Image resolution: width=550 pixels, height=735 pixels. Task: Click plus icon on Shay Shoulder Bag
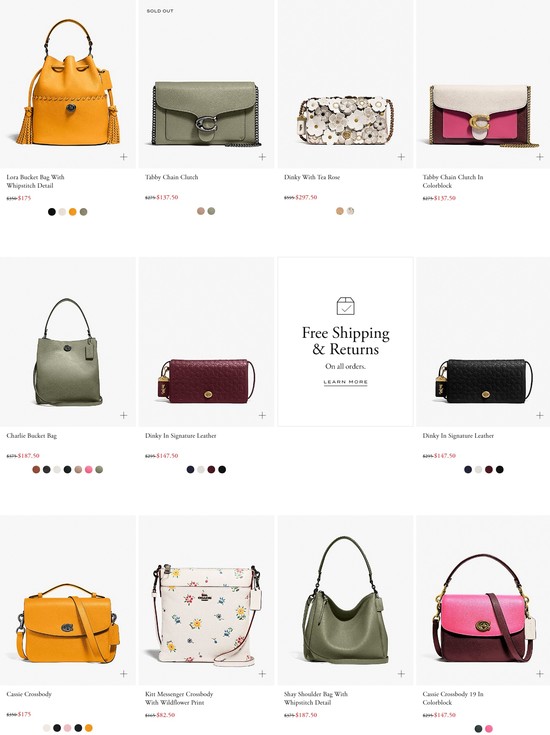[x=401, y=674]
